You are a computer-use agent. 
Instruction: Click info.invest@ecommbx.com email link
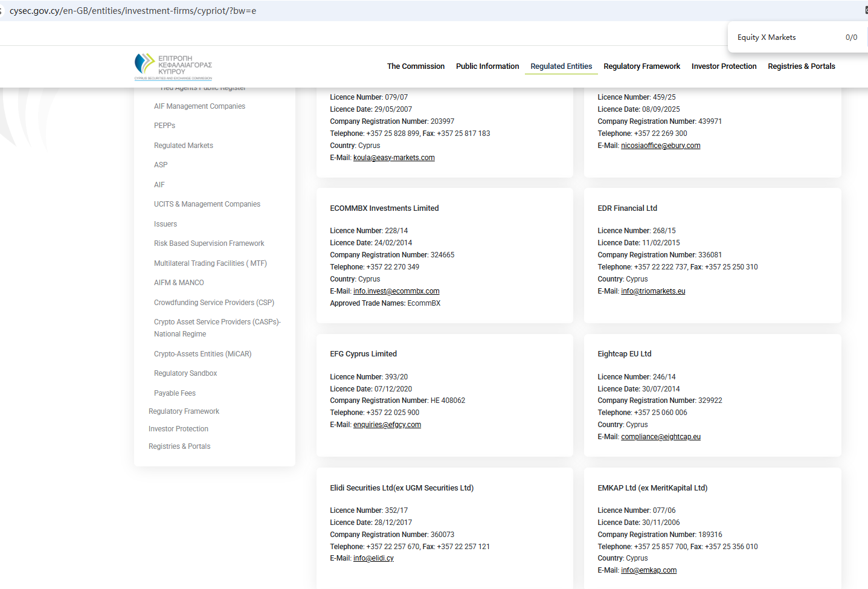click(x=396, y=291)
